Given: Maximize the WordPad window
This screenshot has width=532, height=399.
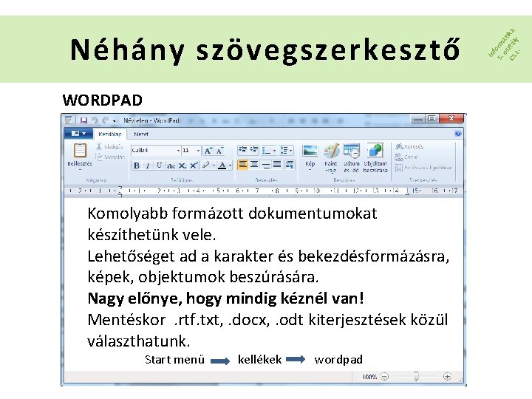Looking at the screenshot, I should (432, 118).
